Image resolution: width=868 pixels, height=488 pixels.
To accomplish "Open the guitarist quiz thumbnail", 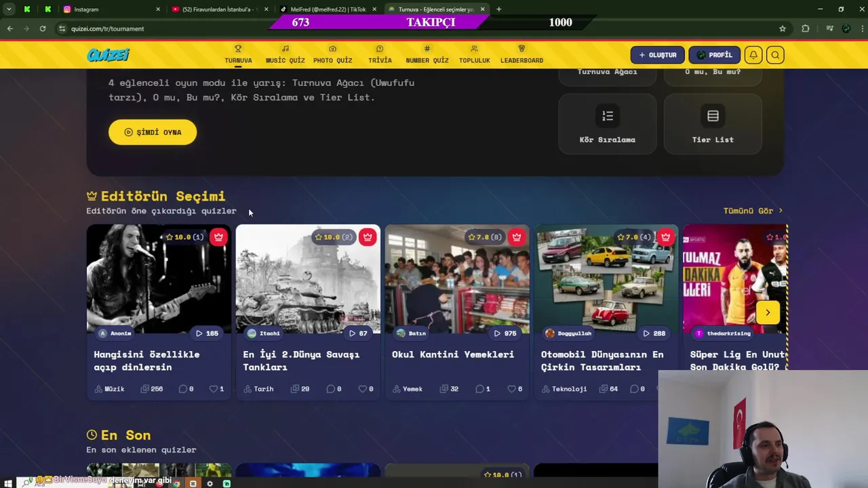I will click(x=159, y=279).
